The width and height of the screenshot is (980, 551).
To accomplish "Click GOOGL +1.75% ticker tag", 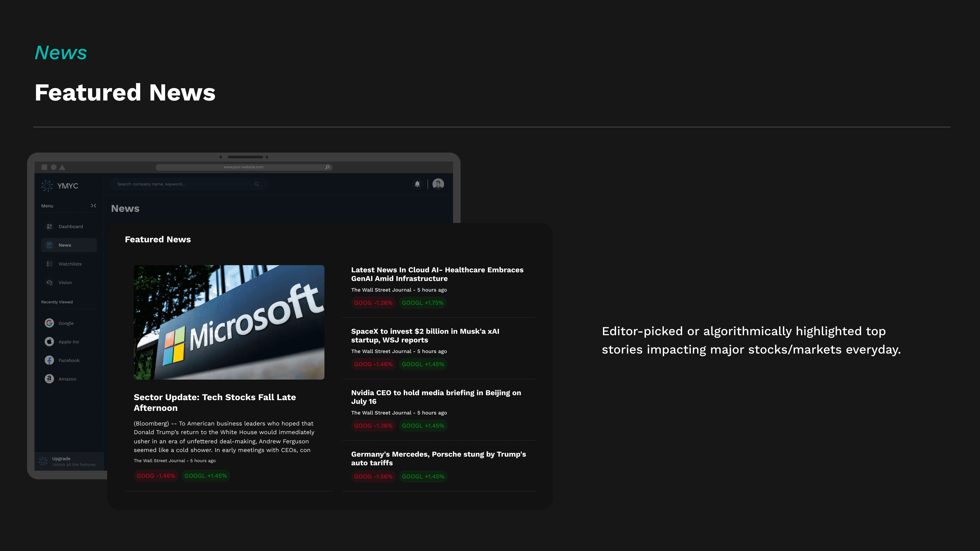I will click(x=423, y=303).
